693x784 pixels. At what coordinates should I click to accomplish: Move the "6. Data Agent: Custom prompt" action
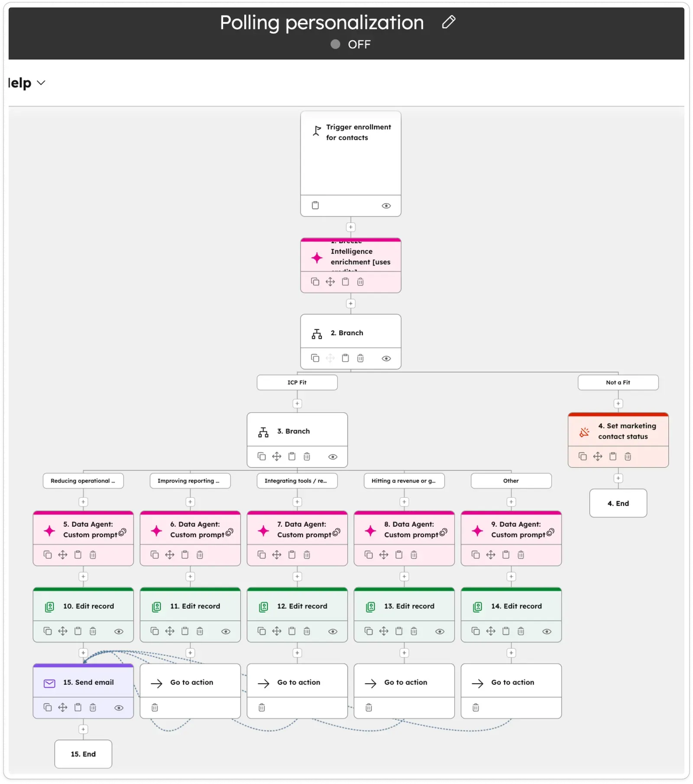pos(169,555)
